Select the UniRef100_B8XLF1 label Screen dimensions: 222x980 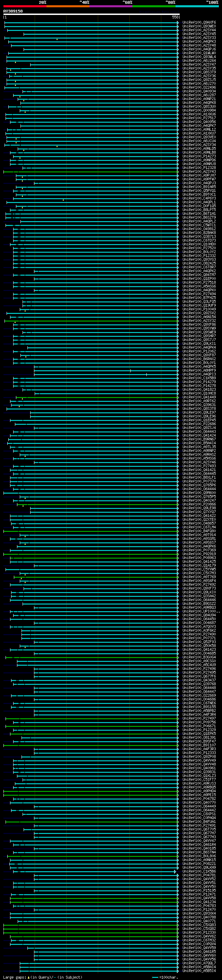[199, 477]
